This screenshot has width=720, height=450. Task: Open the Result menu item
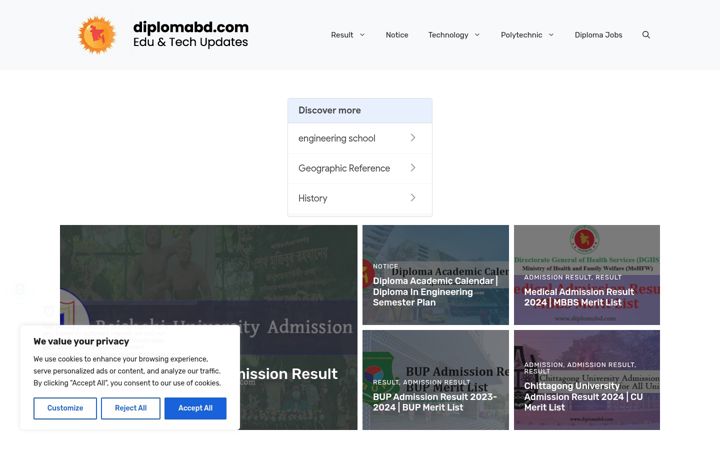342,35
